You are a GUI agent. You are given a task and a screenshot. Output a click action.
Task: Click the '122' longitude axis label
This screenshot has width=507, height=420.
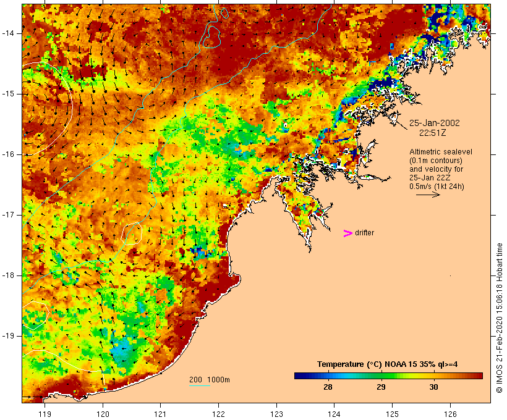click(219, 414)
